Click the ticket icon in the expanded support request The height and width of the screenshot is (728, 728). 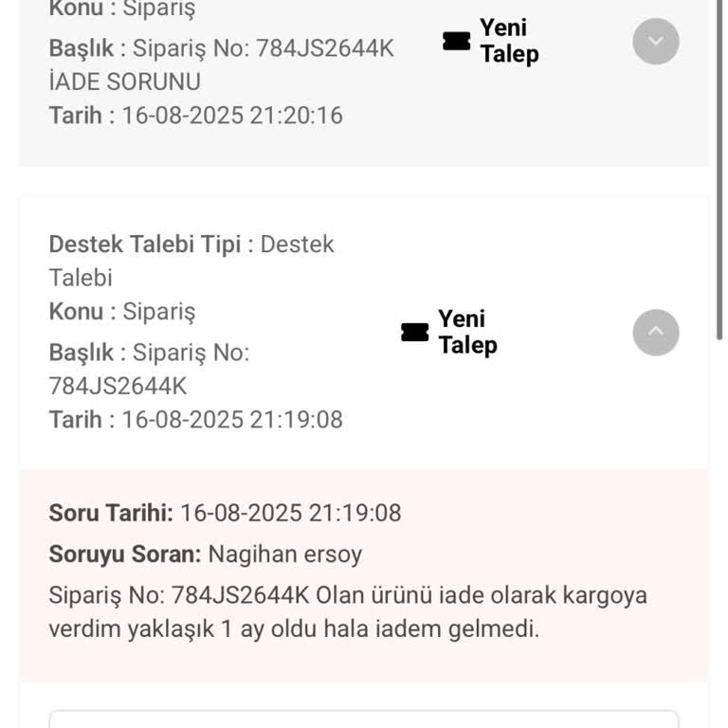pos(415,332)
